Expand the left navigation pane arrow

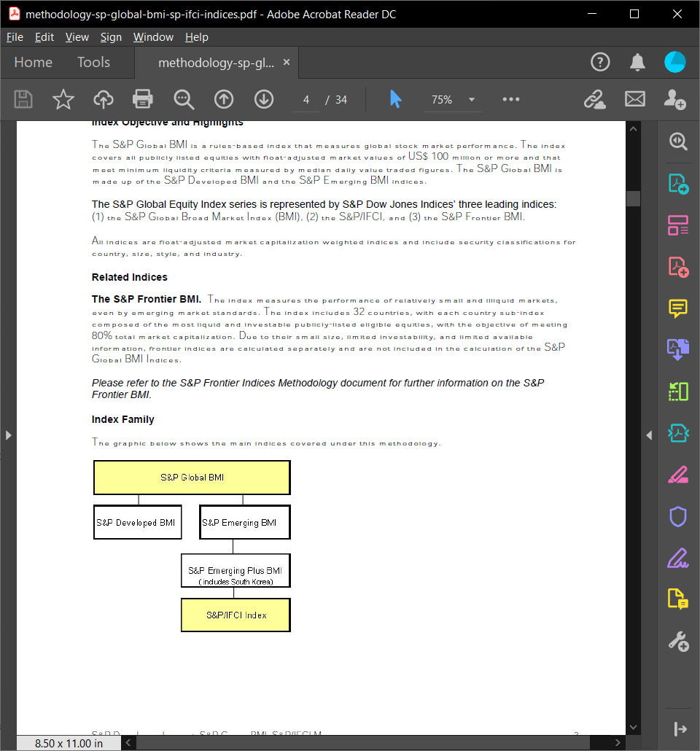click(x=8, y=434)
